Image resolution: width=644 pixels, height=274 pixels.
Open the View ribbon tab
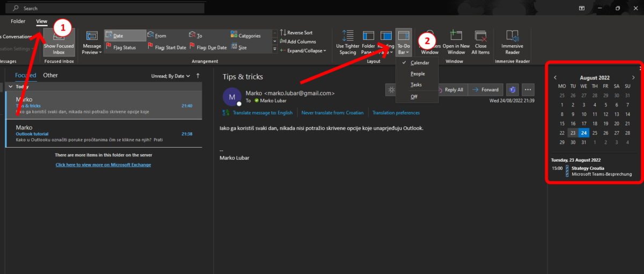tap(41, 21)
